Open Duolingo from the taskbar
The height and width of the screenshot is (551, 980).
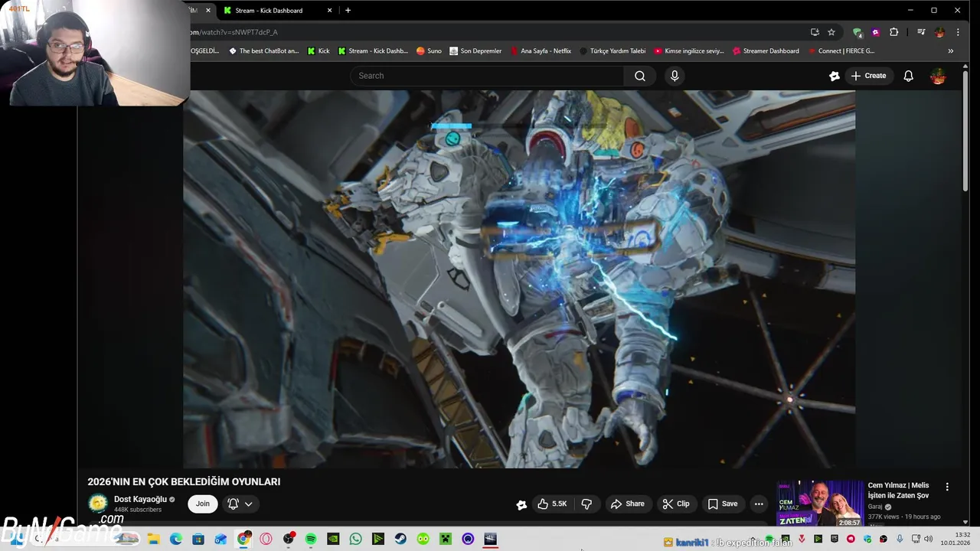pyautogui.click(x=423, y=539)
